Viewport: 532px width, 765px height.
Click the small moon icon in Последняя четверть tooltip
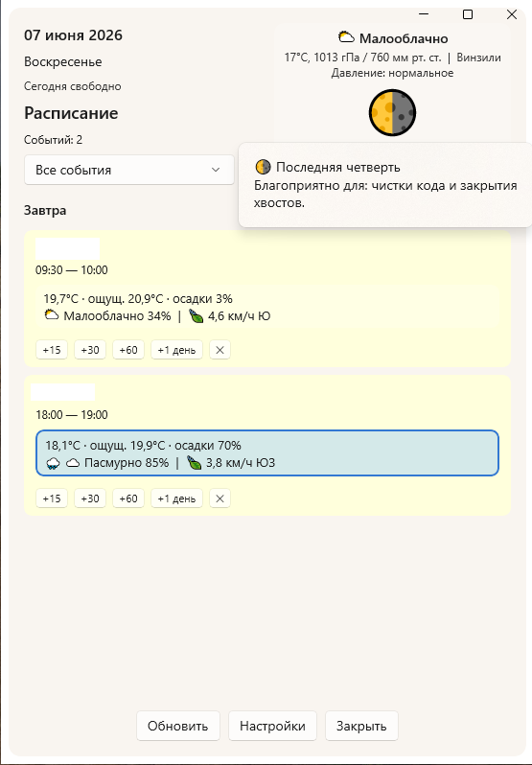tap(263, 167)
